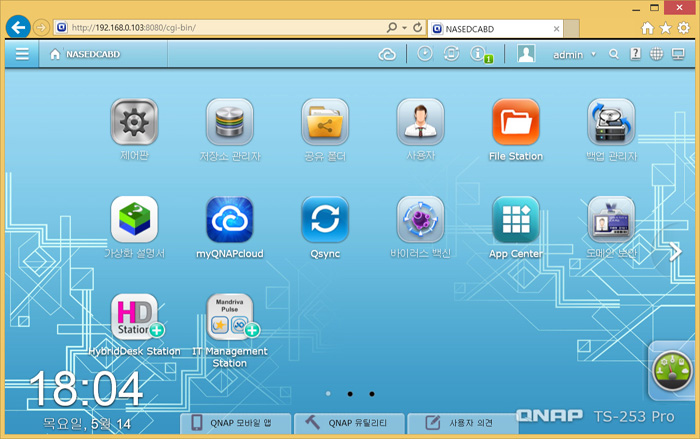The height and width of the screenshot is (439, 700).
Task: Open a new browser tab
Action: pos(571,29)
